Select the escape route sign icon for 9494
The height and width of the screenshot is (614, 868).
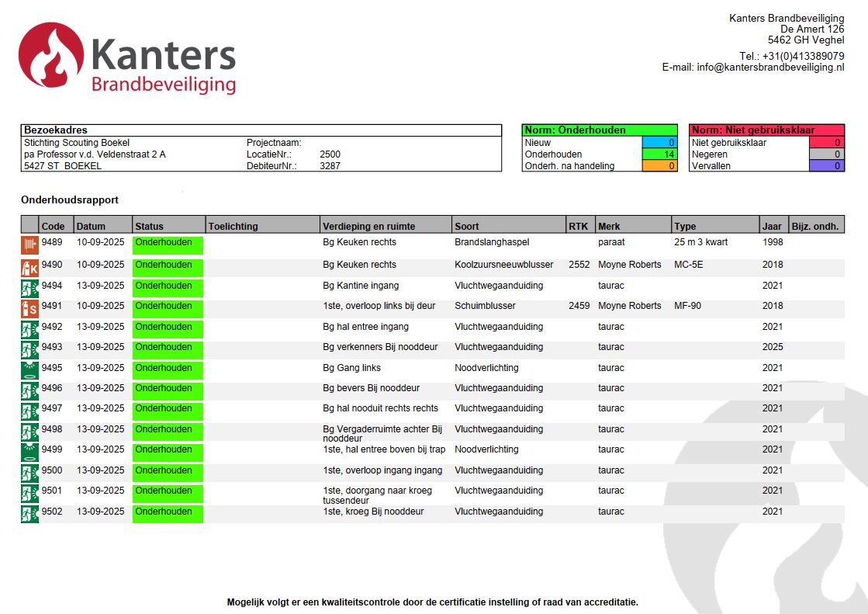29,288
